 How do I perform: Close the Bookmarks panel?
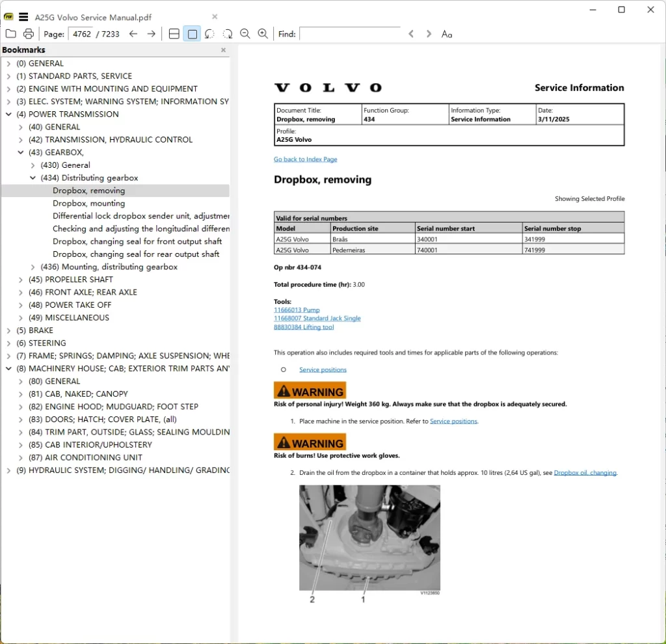point(224,50)
